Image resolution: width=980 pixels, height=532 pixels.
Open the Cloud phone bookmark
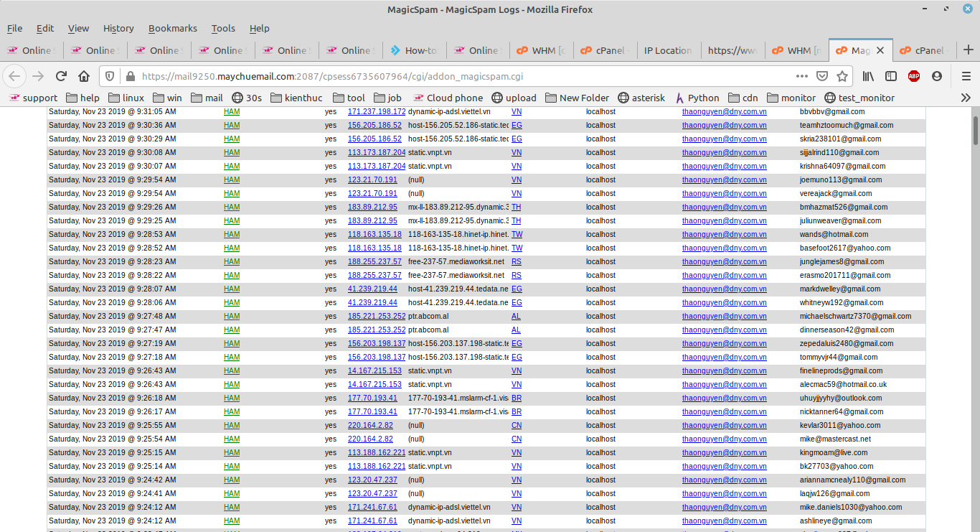(x=448, y=98)
